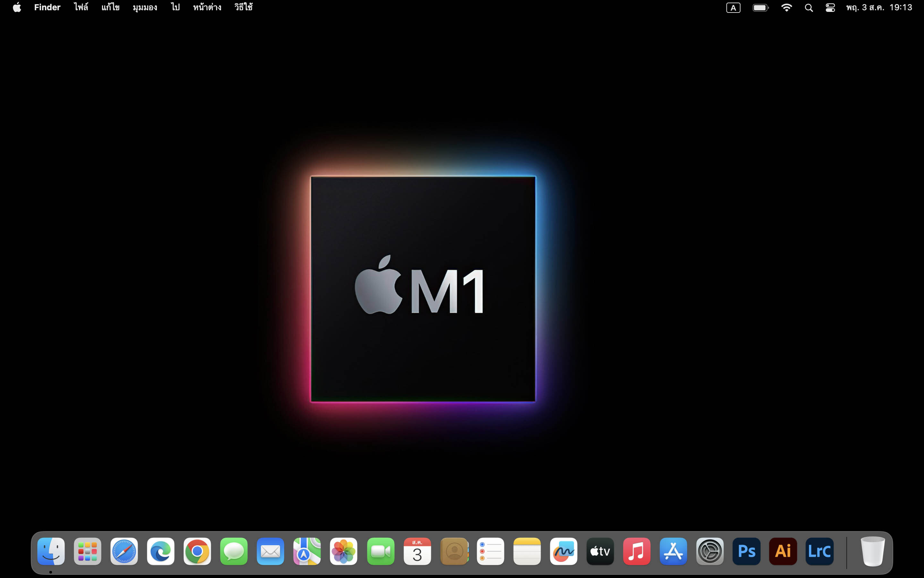
Task: Open the แก้ไข menu
Action: [110, 8]
